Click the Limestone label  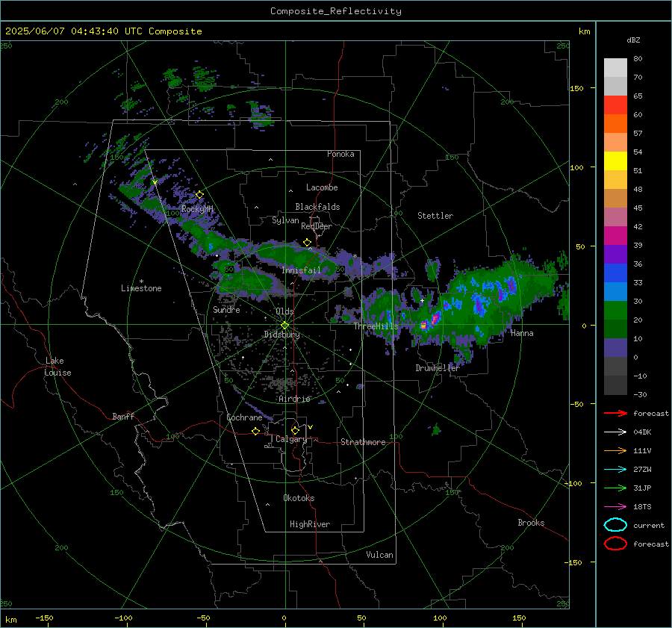141,288
